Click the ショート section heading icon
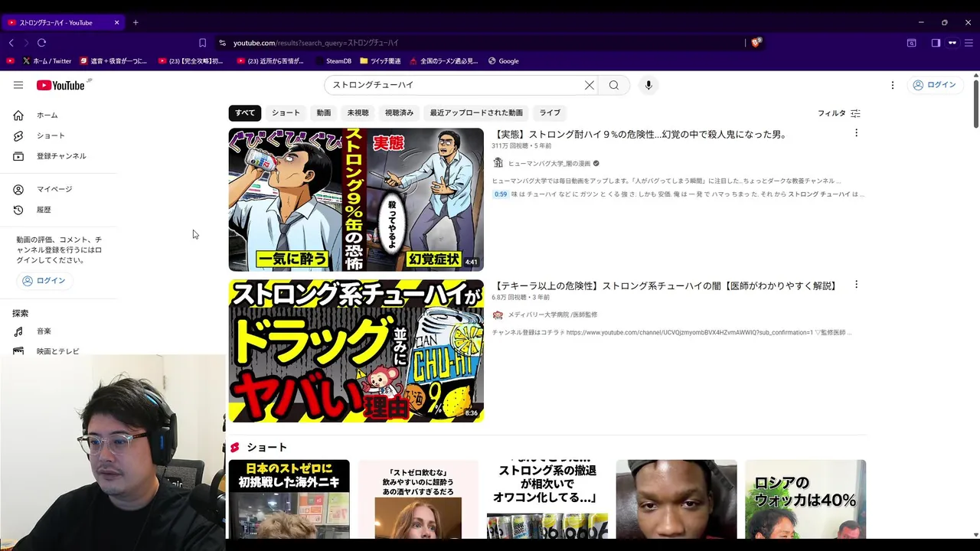The image size is (980, 551). click(x=235, y=448)
